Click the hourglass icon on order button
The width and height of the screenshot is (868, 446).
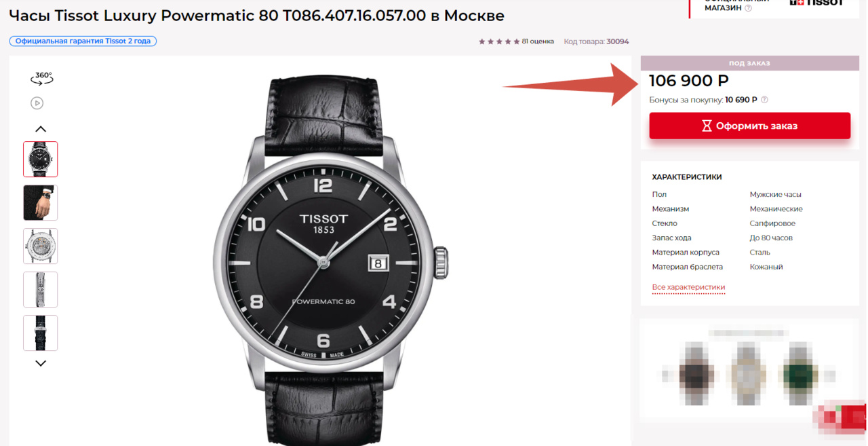(x=707, y=126)
